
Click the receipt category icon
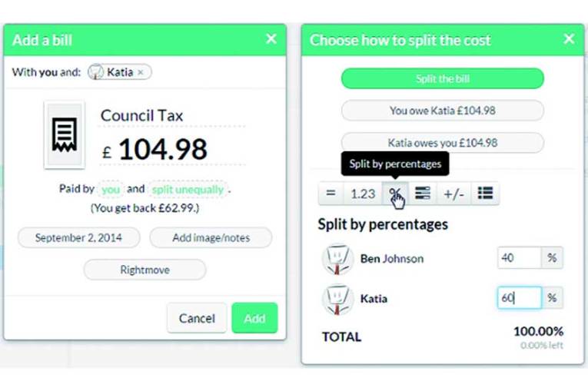pyautogui.click(x=65, y=135)
